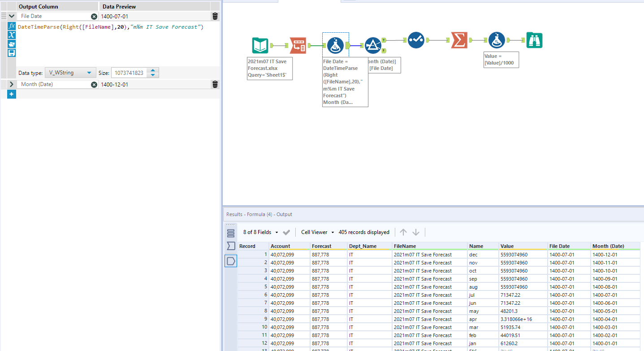Increase the Size stepper value
This screenshot has width=644, height=351.
pos(153,70)
